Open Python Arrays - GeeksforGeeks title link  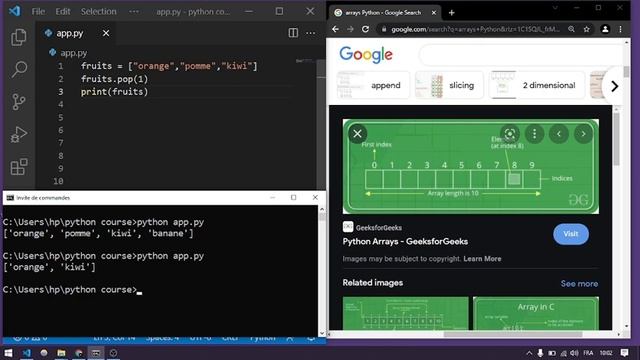tap(405, 241)
